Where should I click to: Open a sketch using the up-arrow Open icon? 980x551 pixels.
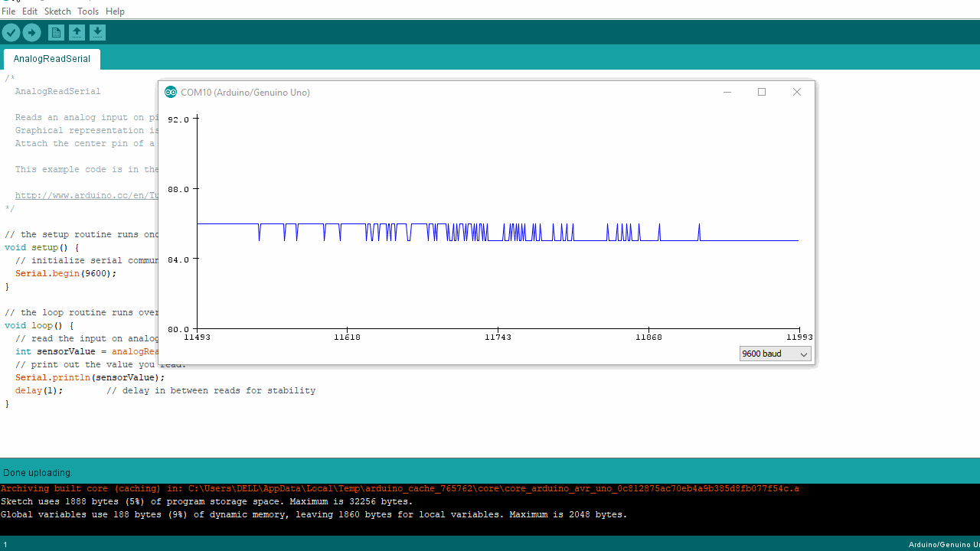tap(77, 32)
